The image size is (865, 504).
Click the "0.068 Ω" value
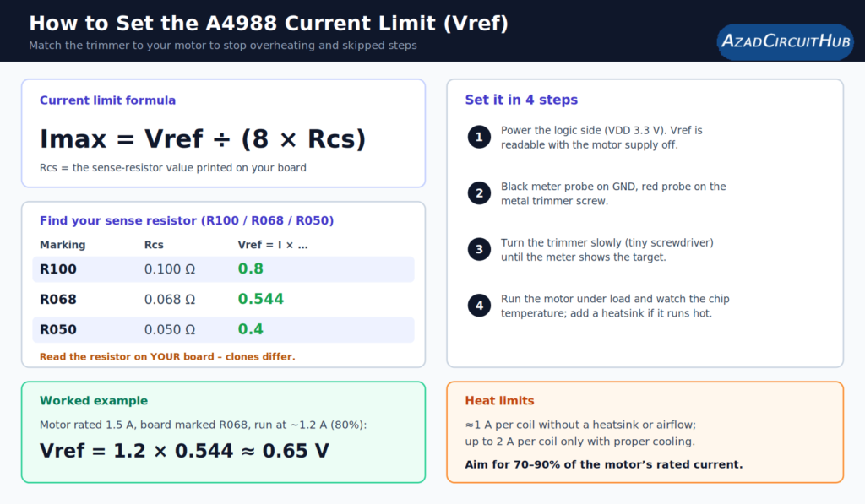(x=170, y=300)
